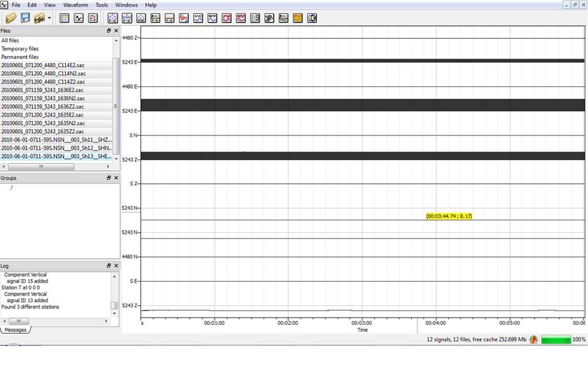Open dropdown arrow beside the import icon

49,18
